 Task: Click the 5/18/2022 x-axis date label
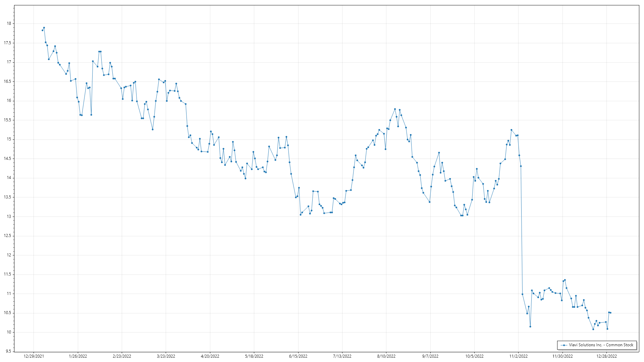254,356
